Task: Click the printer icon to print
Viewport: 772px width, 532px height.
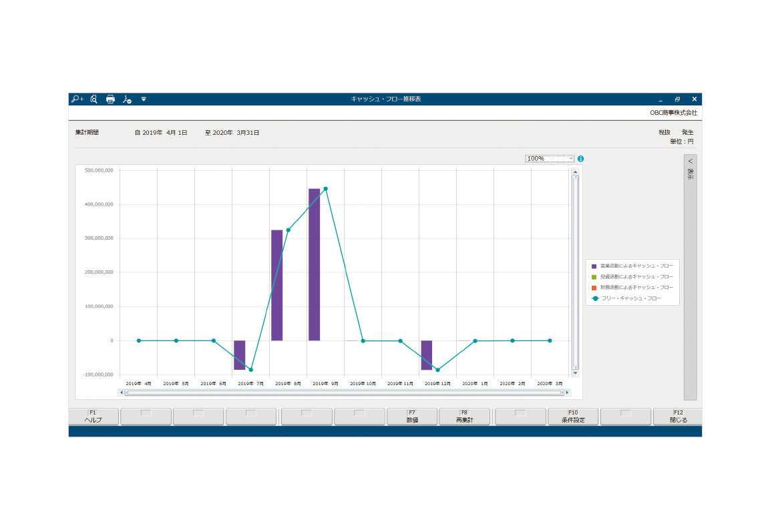Action: tap(110, 99)
